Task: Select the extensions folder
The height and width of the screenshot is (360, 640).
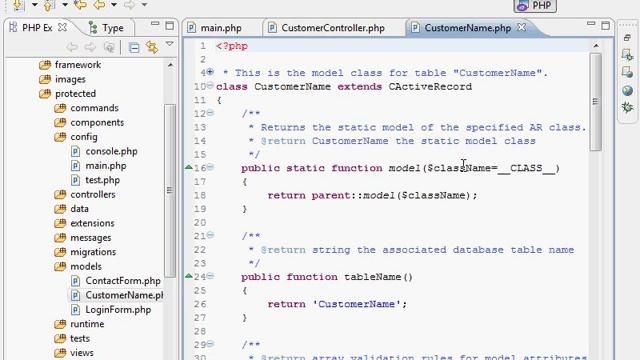Action: pos(92,223)
